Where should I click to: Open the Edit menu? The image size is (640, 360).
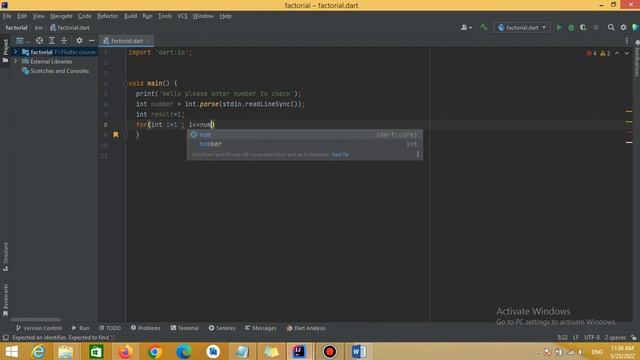22,16
